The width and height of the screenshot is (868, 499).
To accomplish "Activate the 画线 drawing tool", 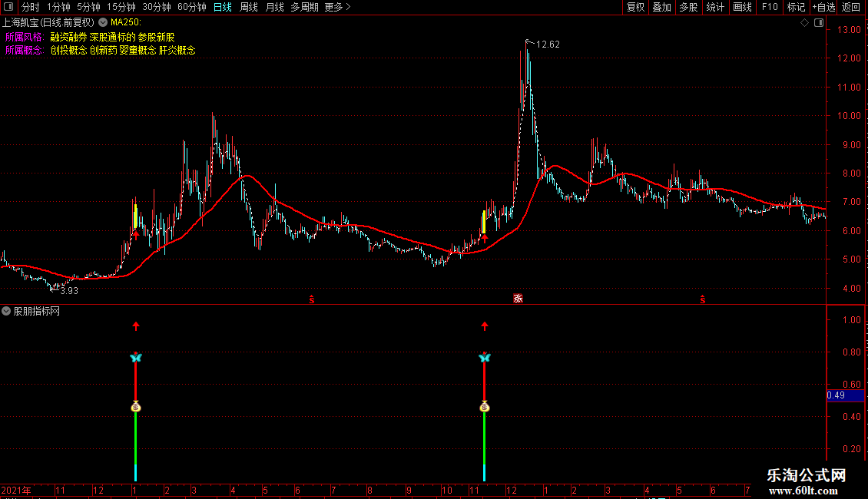I will [x=742, y=7].
